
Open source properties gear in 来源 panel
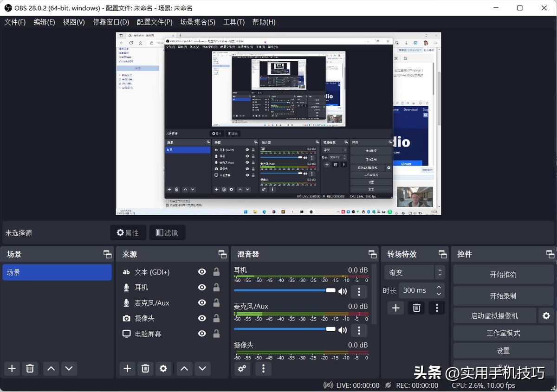[163, 368]
